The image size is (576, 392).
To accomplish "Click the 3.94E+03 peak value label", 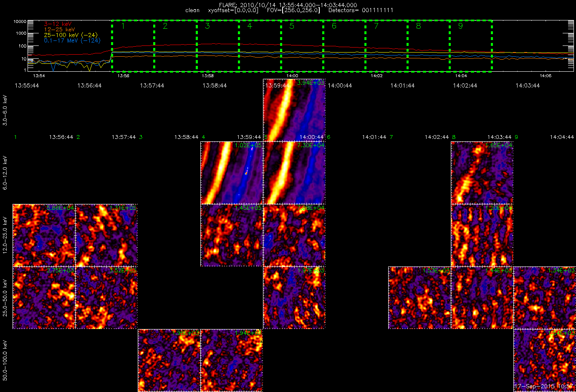I will [311, 83].
